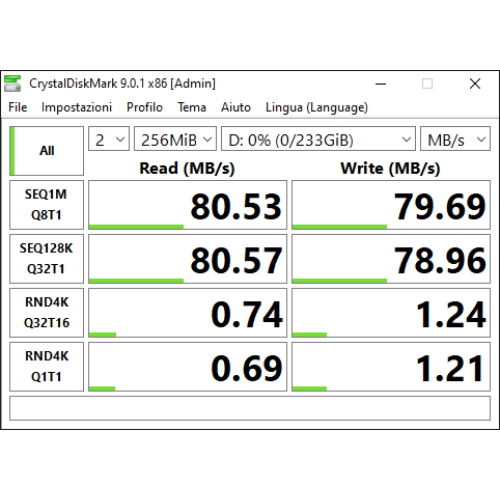
Task: Run the RND4K Q1T1 test
Action: click(x=46, y=367)
